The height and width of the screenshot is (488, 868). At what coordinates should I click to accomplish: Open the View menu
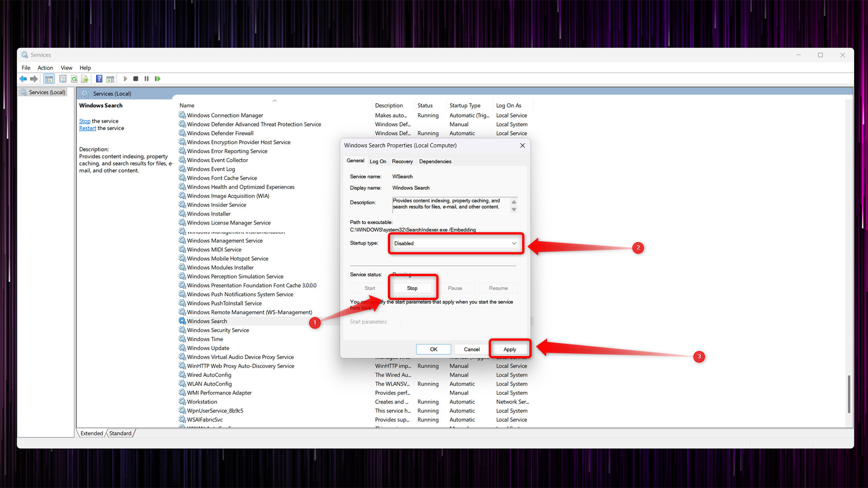click(66, 68)
